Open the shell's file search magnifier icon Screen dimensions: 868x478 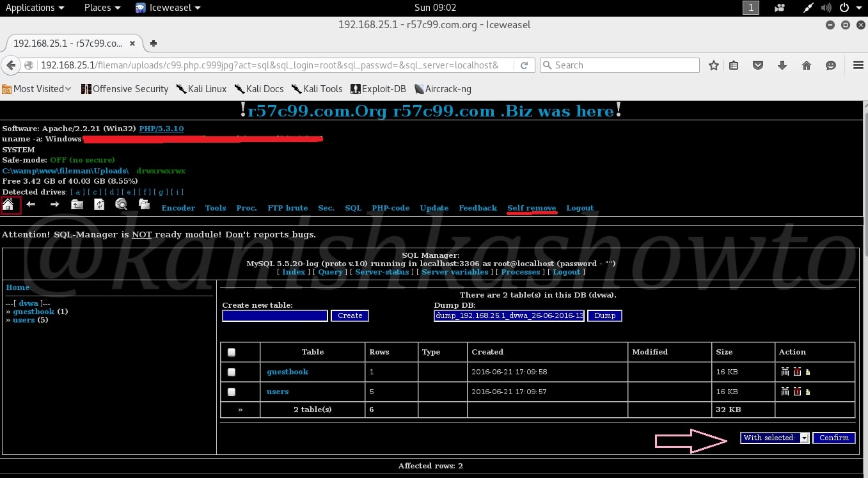[121, 205]
